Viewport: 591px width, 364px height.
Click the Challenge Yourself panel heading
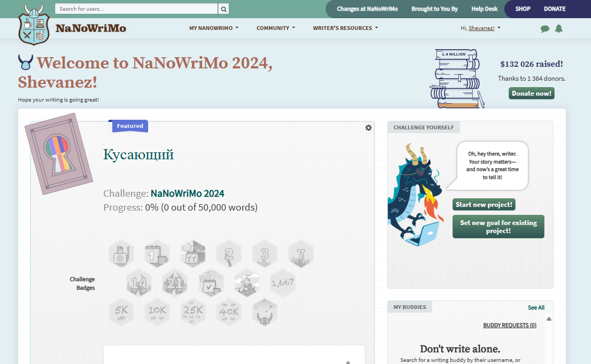pyautogui.click(x=423, y=127)
